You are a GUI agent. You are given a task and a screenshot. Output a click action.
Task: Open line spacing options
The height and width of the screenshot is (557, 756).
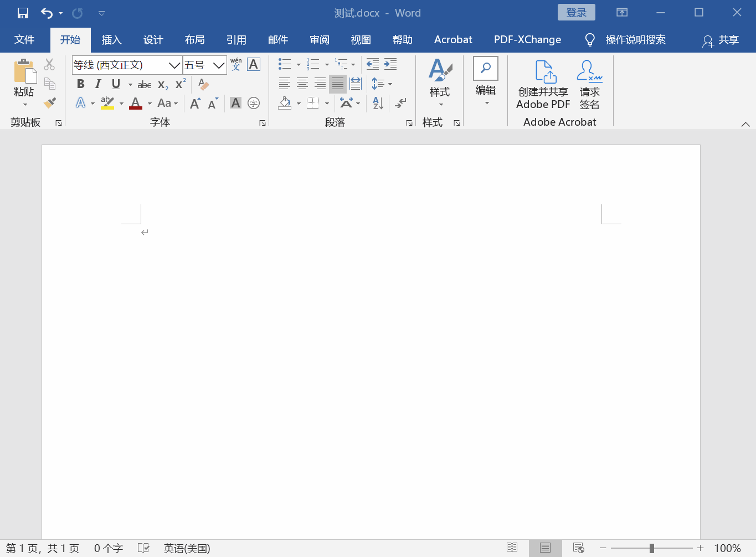[x=382, y=84]
